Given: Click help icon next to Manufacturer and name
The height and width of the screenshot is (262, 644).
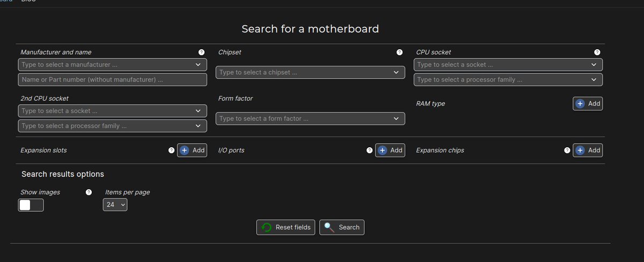Looking at the screenshot, I should coord(201,53).
